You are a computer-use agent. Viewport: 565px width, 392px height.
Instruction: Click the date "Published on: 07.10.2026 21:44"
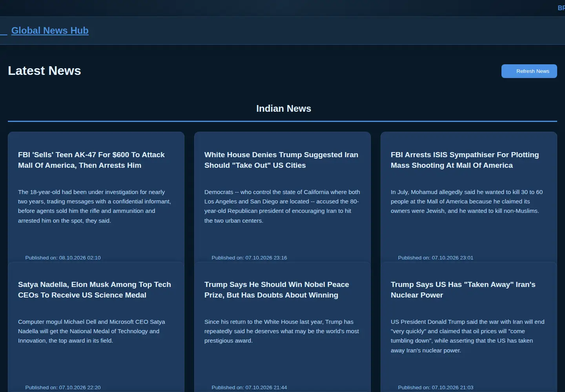point(249,387)
